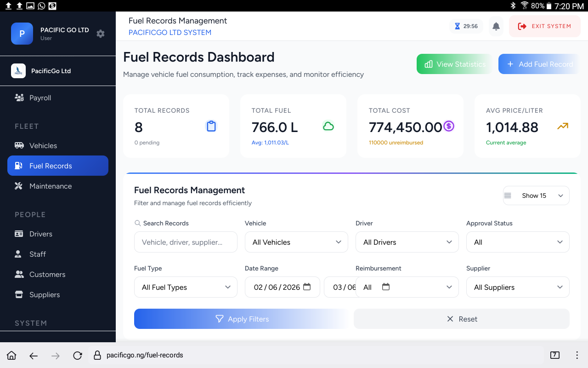Click the Add Fuel Record button

point(540,64)
